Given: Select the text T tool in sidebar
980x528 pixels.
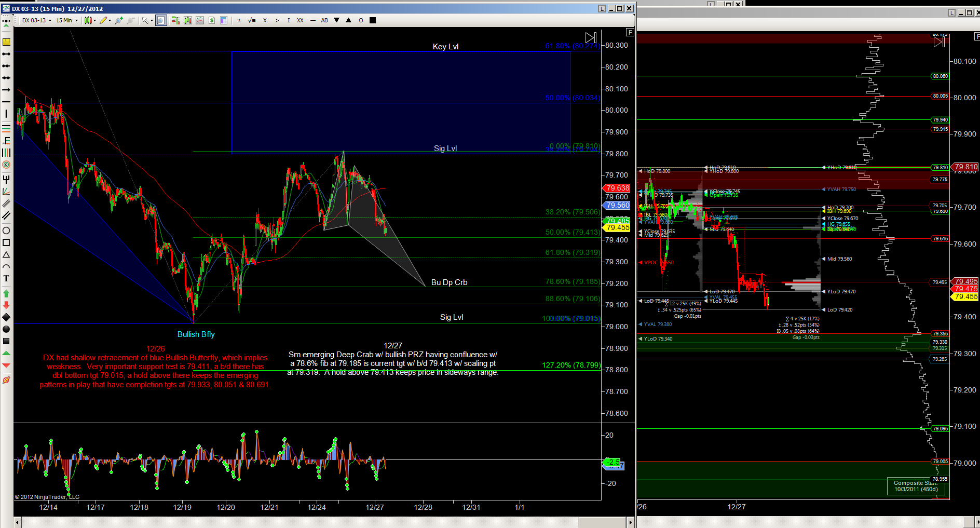Looking at the screenshot, I should 6,279.
